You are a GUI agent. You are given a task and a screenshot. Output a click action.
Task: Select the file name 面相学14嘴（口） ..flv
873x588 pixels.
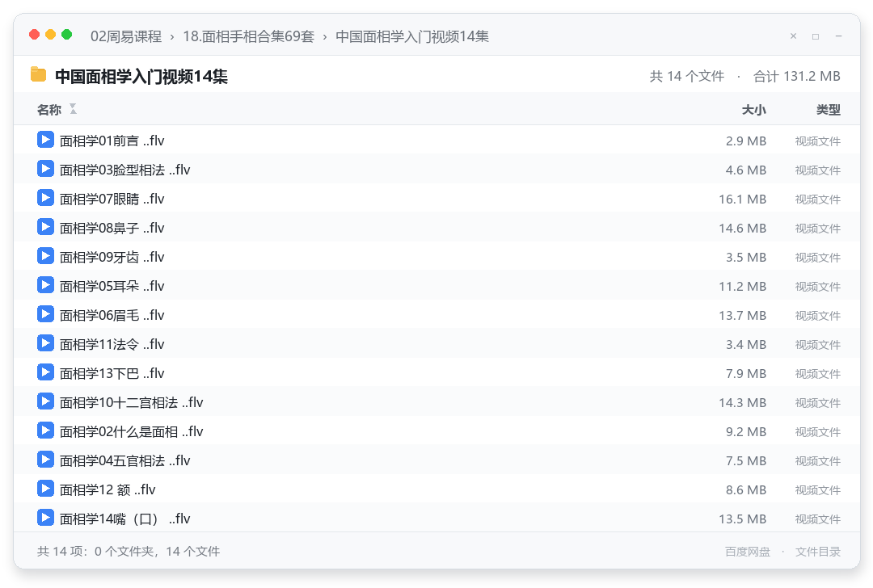(x=124, y=519)
